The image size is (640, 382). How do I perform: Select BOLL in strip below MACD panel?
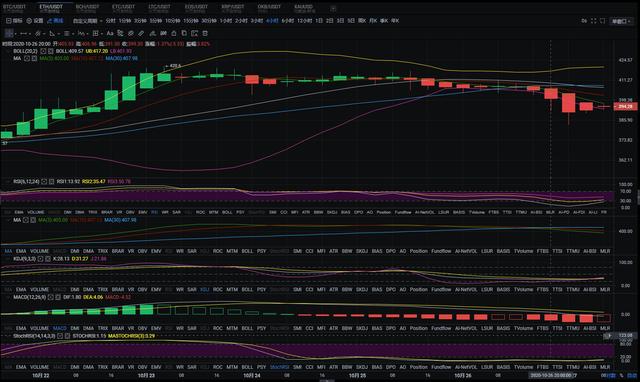[247, 328]
